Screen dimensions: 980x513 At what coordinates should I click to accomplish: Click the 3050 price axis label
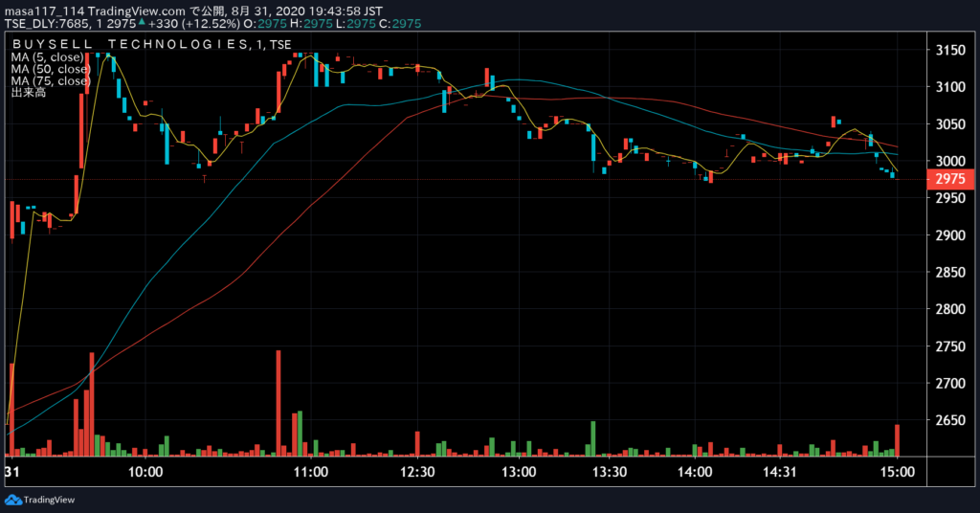point(950,123)
